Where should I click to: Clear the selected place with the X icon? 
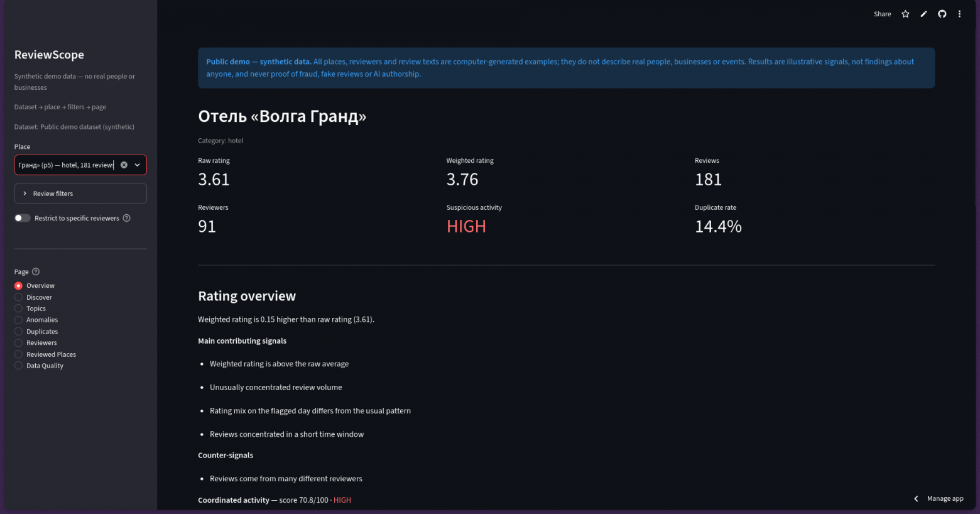[124, 165]
